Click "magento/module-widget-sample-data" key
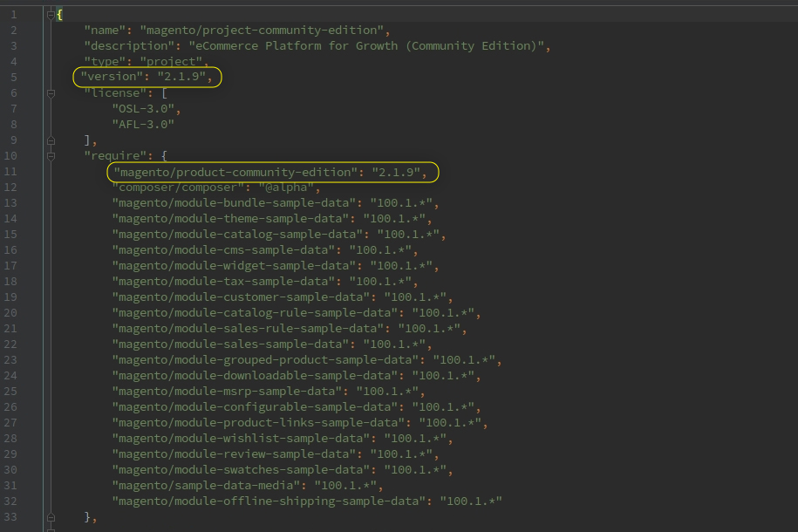Image resolution: width=798 pixels, height=532 pixels. point(234,266)
